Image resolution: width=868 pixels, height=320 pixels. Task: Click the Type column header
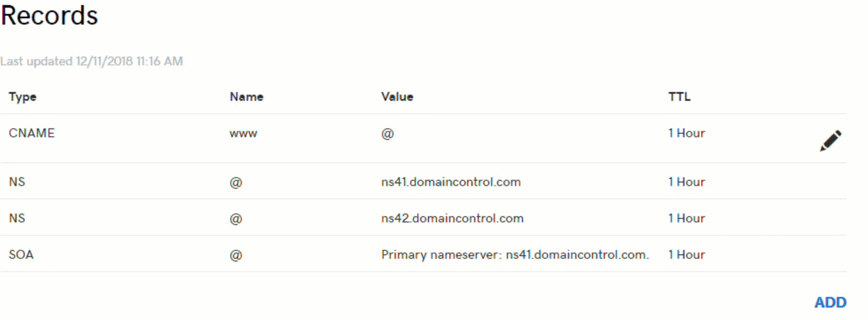pyautogui.click(x=22, y=97)
